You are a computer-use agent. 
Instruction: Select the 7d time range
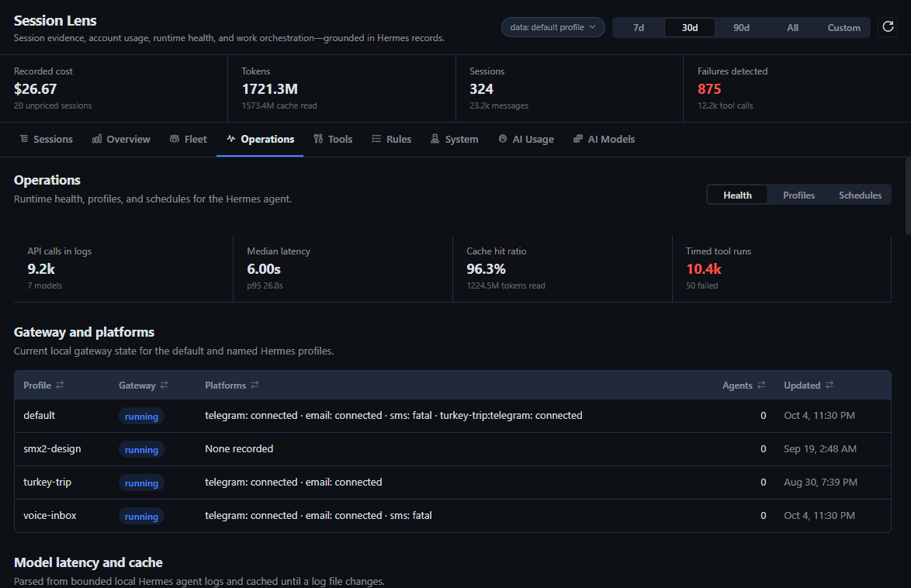639,27
